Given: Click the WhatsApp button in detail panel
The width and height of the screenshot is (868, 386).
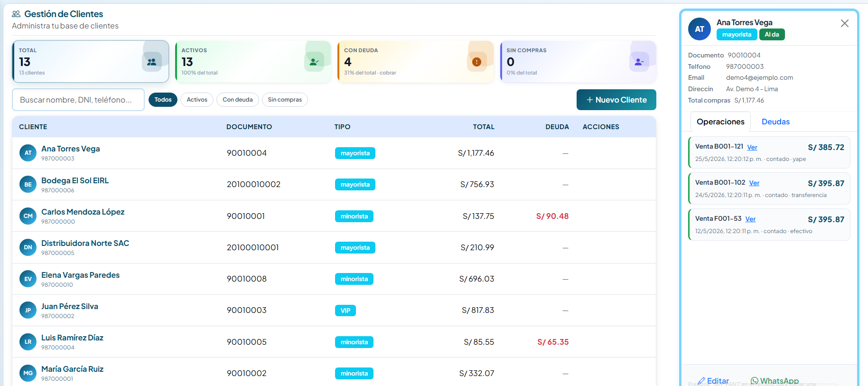Looking at the screenshot, I should coord(775,381).
